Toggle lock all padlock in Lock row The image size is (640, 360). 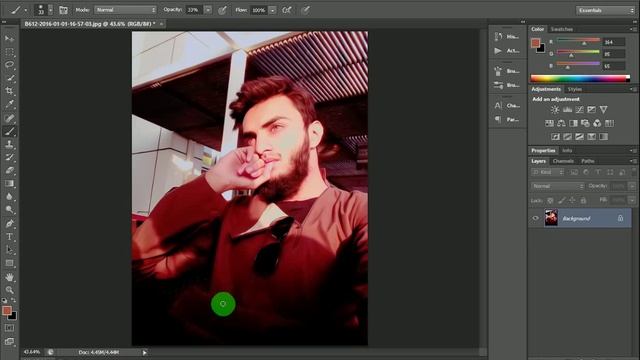583,200
